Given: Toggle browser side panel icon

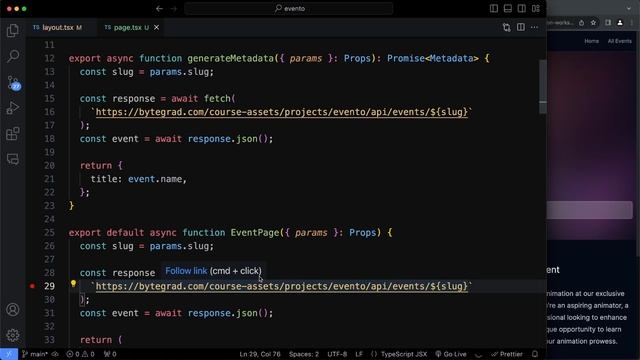Looking at the screenshot, I should (x=608, y=23).
